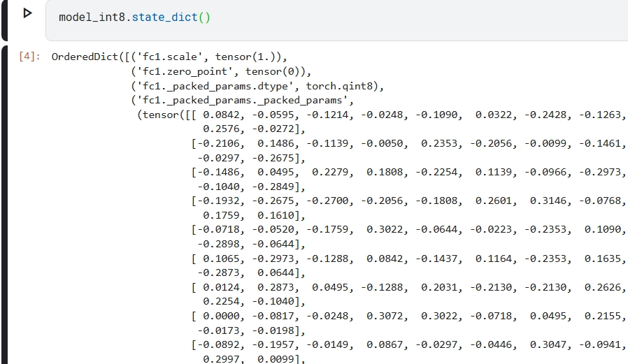Click 'fc1._packed_params._packed_params' key
This screenshot has width=628, height=364.
243,100
